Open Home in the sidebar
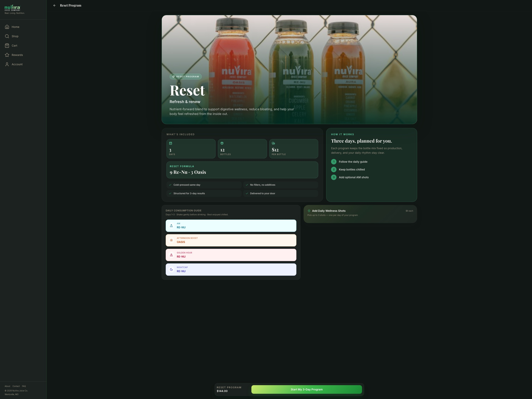 click(x=23, y=27)
